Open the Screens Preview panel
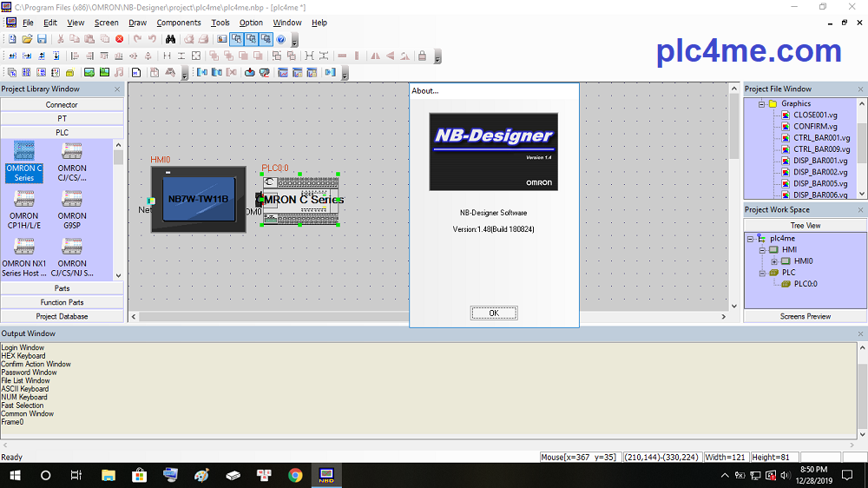 click(805, 316)
